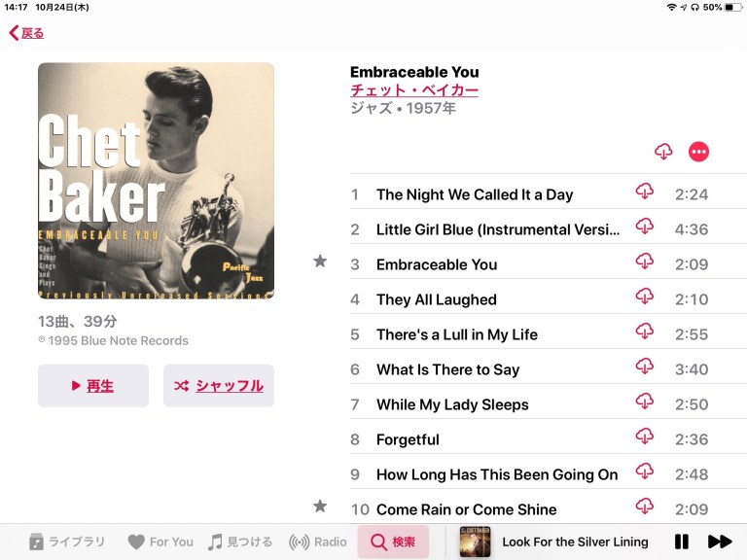Screen dimensions: 747x560
Task: Go back using the 戻る button
Action: pos(26,33)
